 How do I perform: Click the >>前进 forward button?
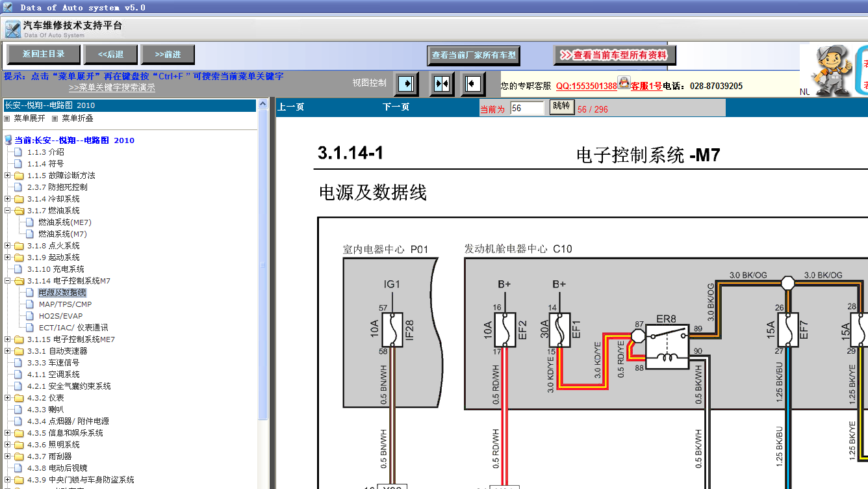click(x=169, y=55)
